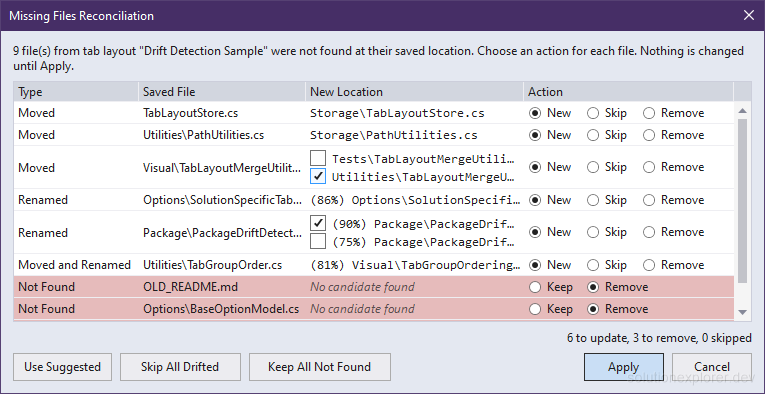Cancel the Missing Files Reconciliation dialog
765x394 pixels.
pyautogui.click(x=712, y=367)
